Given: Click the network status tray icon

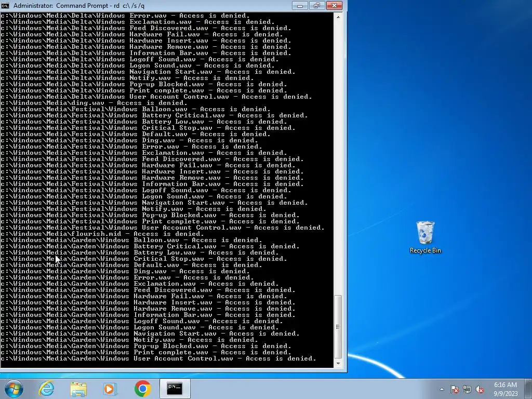Looking at the screenshot, I should coord(467,389).
